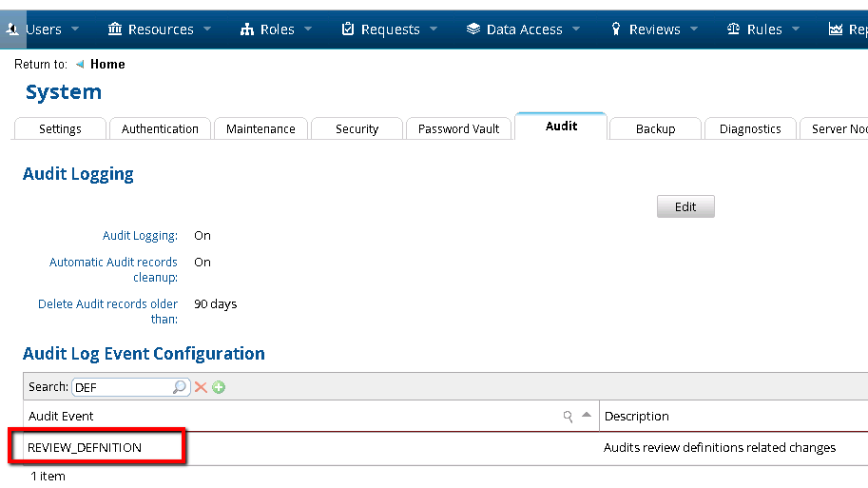The width and height of the screenshot is (868, 488).
Task: Open the Diagnostics tab
Action: tap(749, 128)
